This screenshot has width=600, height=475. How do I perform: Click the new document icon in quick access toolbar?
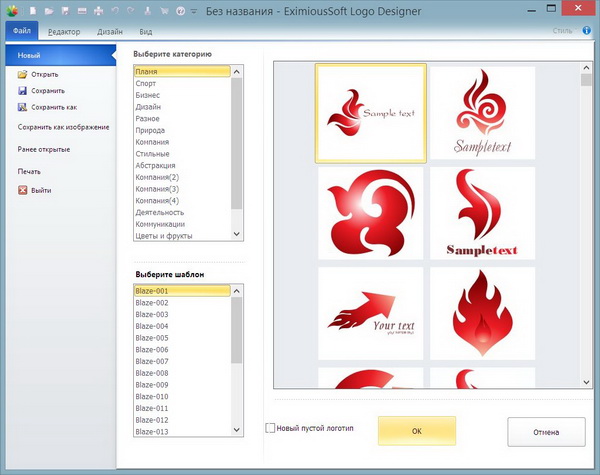33,12
